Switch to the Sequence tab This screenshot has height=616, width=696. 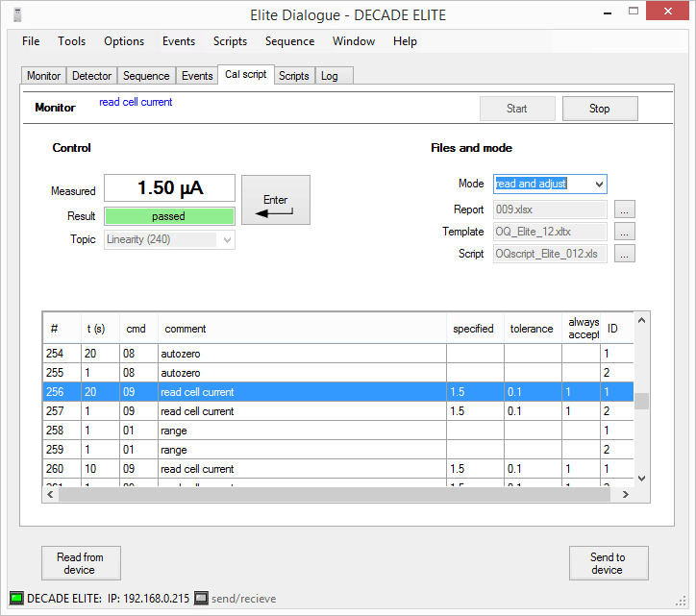[x=146, y=76]
